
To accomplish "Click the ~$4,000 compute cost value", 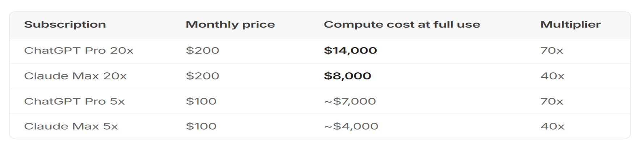I will [351, 126].
